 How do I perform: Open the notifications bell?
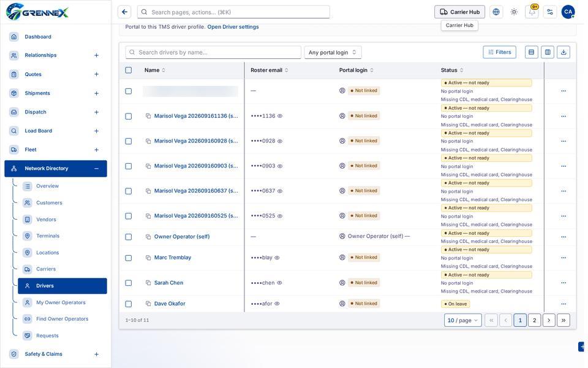532,12
